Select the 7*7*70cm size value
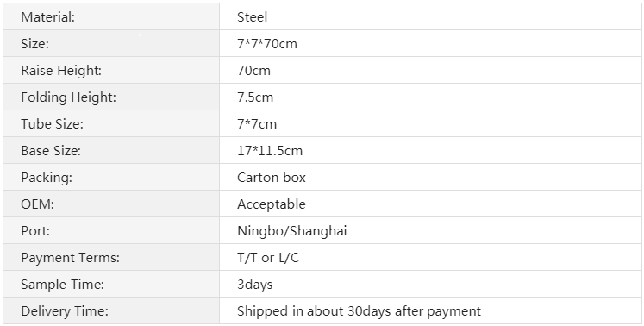The height and width of the screenshot is (326, 644). 267,44
